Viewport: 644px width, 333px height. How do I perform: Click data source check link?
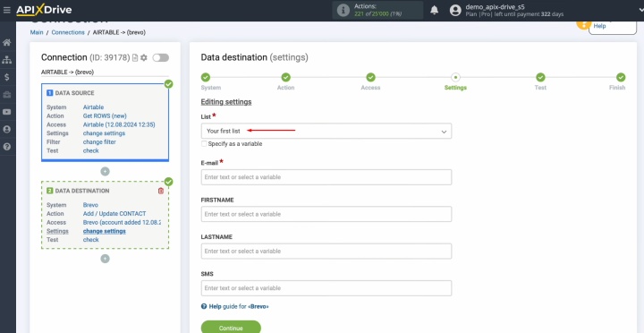click(x=90, y=150)
